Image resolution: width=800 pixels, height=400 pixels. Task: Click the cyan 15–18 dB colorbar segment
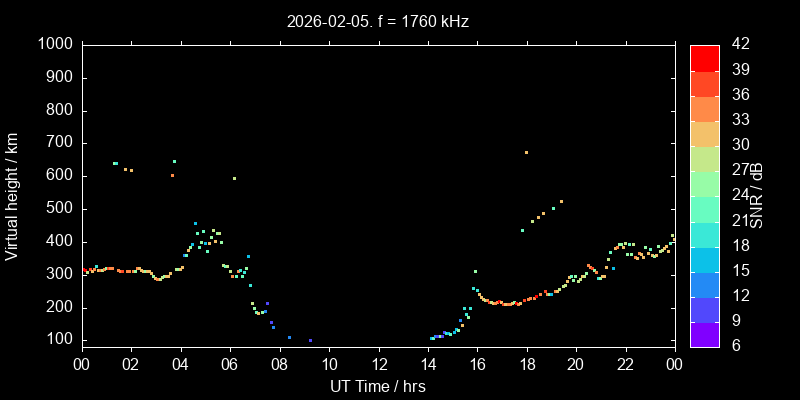(704, 259)
